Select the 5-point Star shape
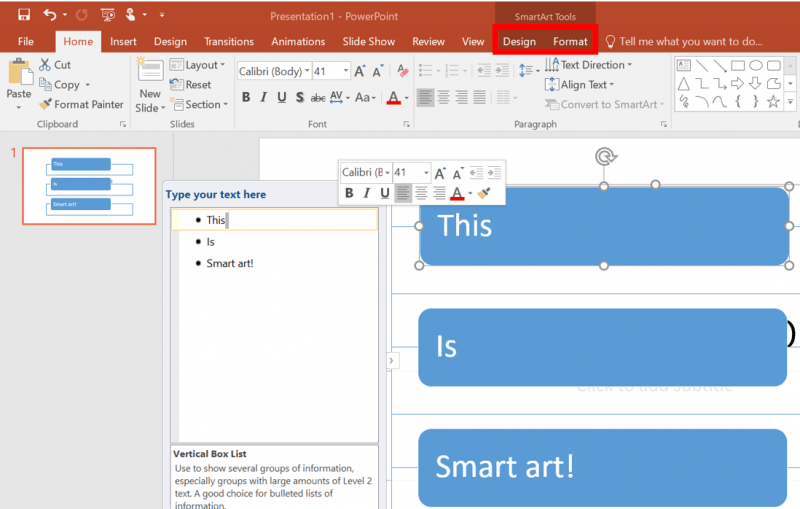This screenshot has height=509, width=800. click(773, 101)
